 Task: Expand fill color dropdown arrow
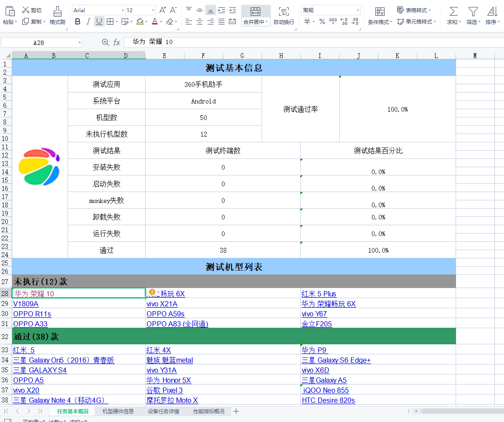pyautogui.click(x=146, y=22)
